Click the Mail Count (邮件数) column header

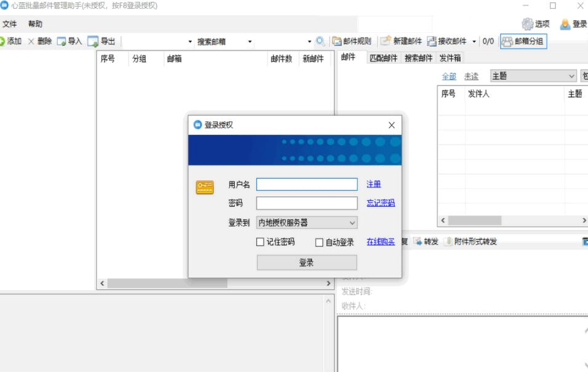[283, 59]
